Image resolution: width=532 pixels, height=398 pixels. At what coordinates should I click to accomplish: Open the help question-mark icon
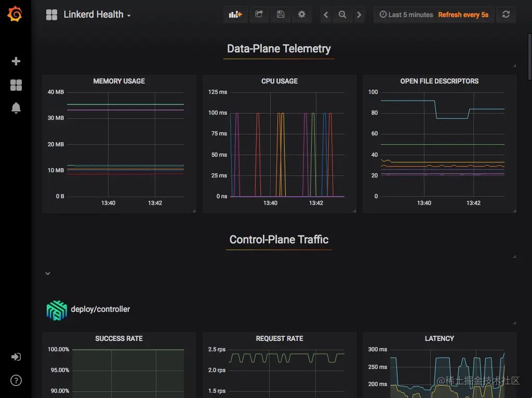coord(16,380)
